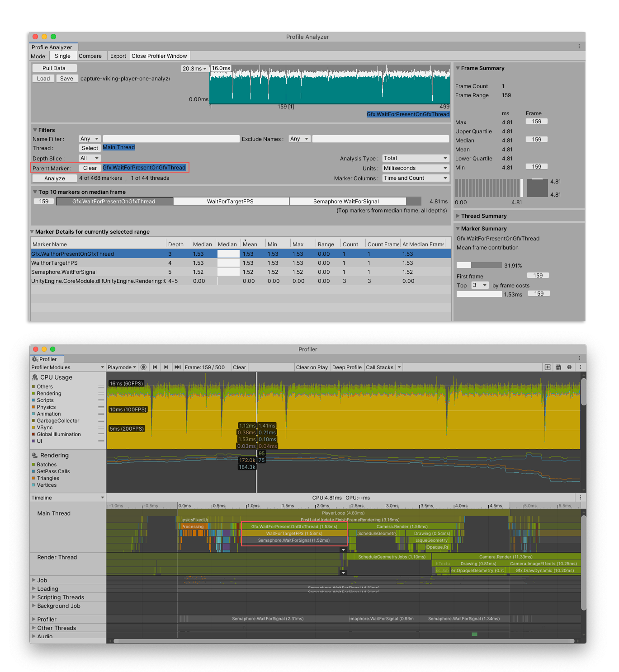Jump to the last frame in Profiler
This screenshot has height=672, width=619.
pyautogui.click(x=177, y=367)
